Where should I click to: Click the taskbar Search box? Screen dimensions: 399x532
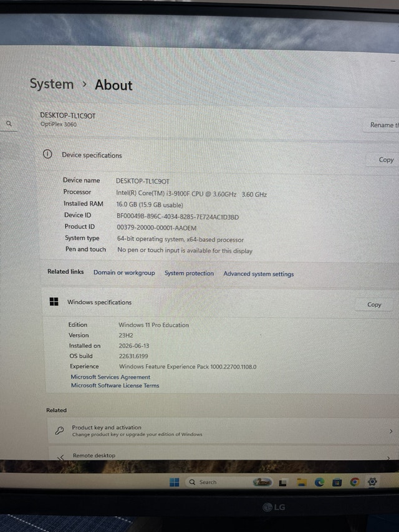229,481
